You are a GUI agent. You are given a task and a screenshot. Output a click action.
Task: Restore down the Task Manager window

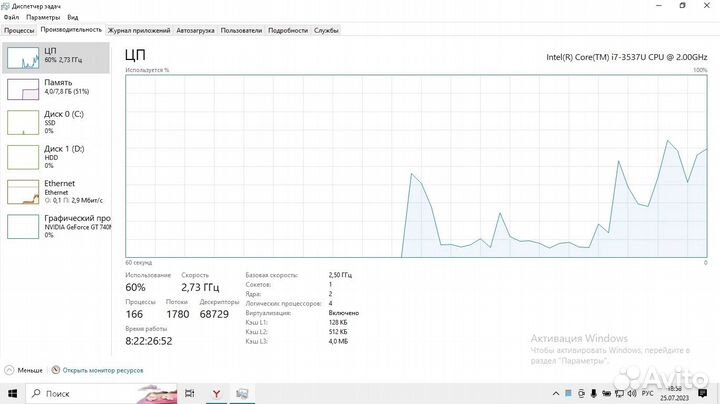682,6
